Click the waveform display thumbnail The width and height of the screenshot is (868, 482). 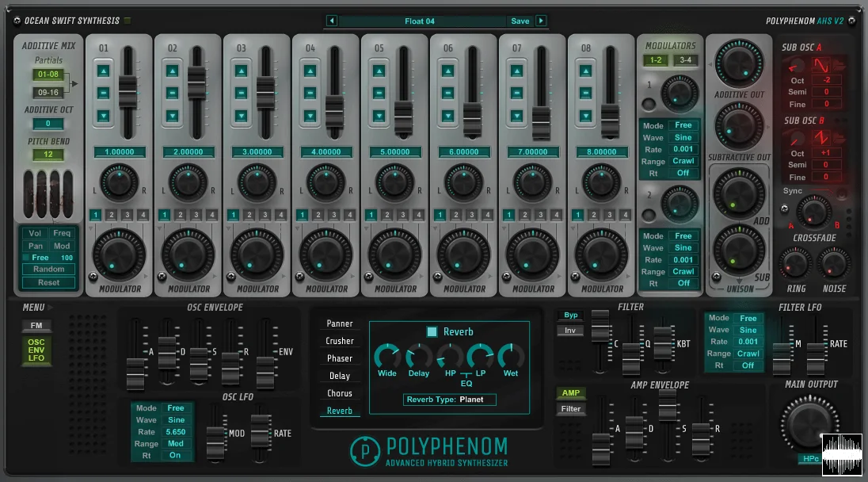pyautogui.click(x=842, y=455)
